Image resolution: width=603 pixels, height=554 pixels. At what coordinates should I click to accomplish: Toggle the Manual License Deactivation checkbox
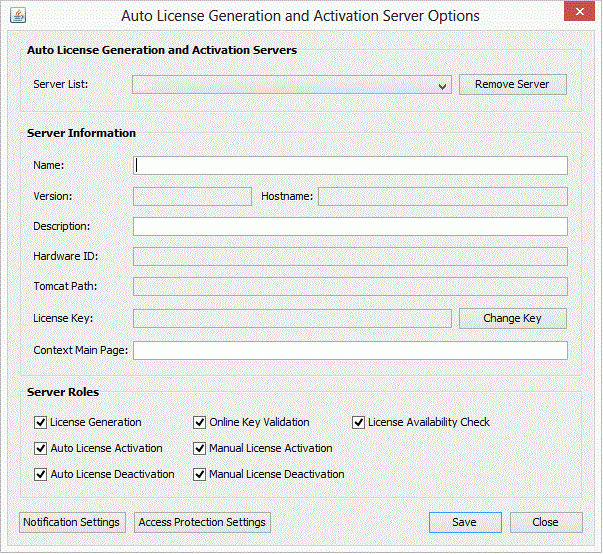point(199,474)
